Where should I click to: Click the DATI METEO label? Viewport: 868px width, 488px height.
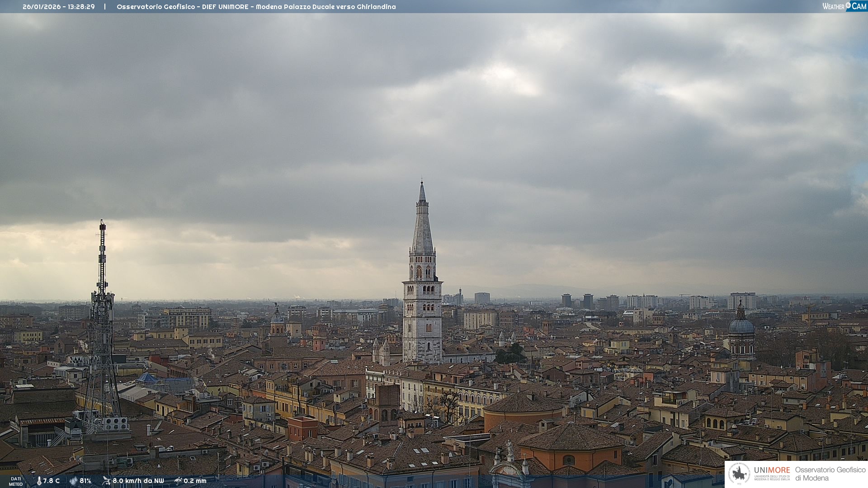tap(16, 482)
